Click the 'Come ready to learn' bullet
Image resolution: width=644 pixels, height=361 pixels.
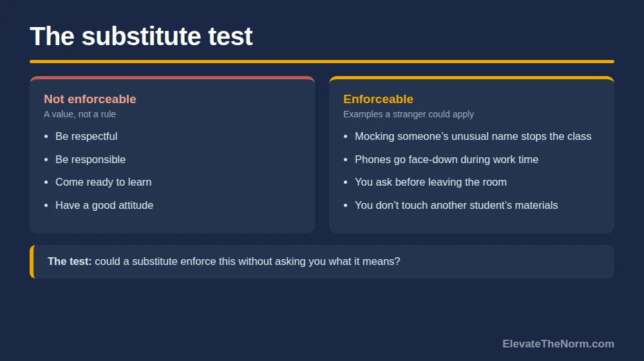104,182
